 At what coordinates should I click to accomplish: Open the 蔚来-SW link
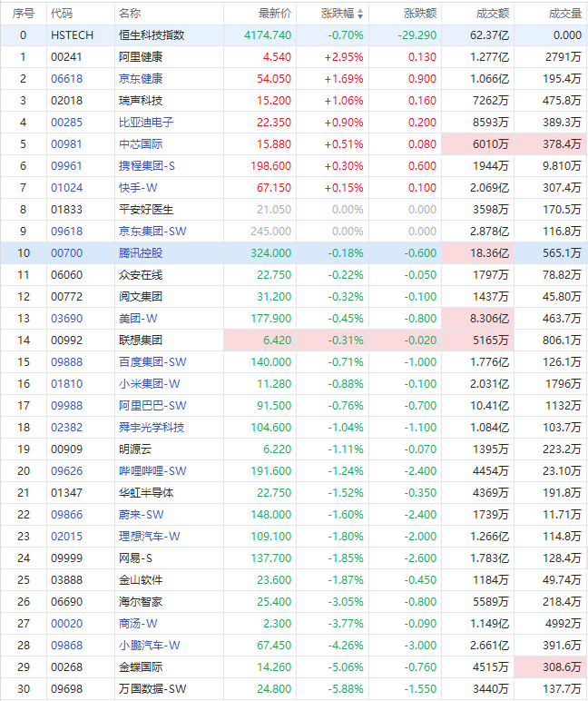click(142, 515)
